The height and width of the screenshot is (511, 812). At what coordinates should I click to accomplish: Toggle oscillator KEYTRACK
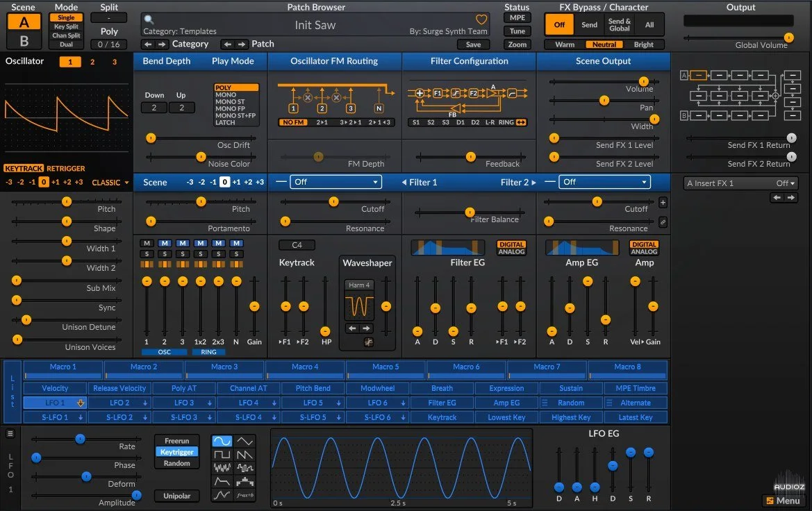[24, 168]
